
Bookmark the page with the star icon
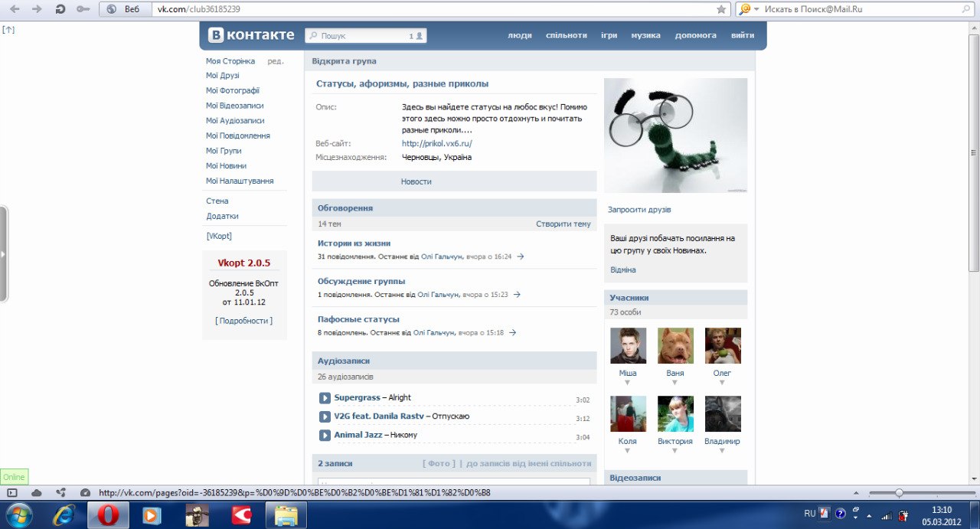721,9
